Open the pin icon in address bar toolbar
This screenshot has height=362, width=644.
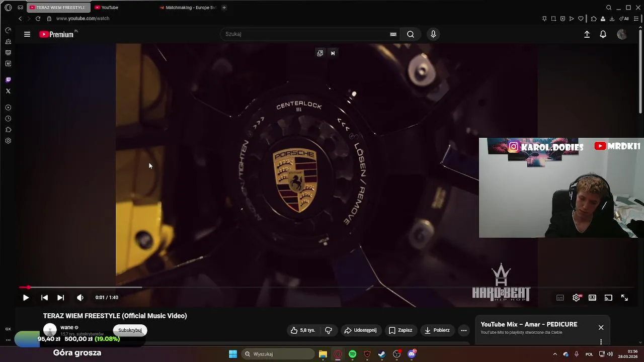pos(544,19)
